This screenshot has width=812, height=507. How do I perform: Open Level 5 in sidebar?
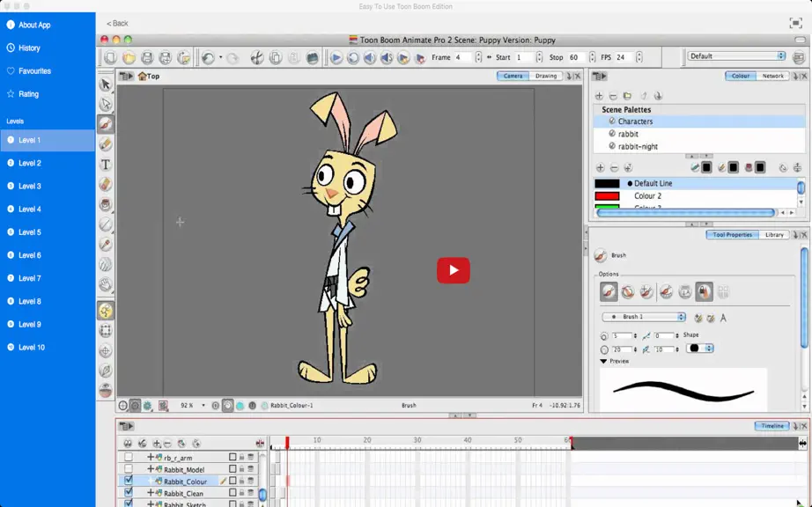coord(30,232)
